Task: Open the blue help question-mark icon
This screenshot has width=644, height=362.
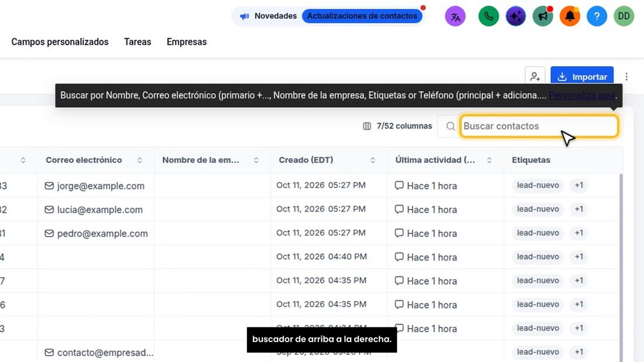Action: click(597, 16)
